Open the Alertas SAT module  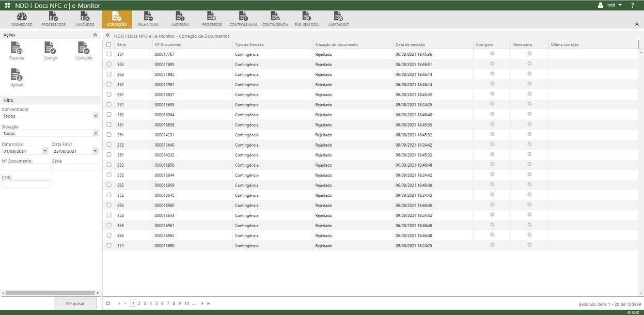pyautogui.click(x=338, y=19)
